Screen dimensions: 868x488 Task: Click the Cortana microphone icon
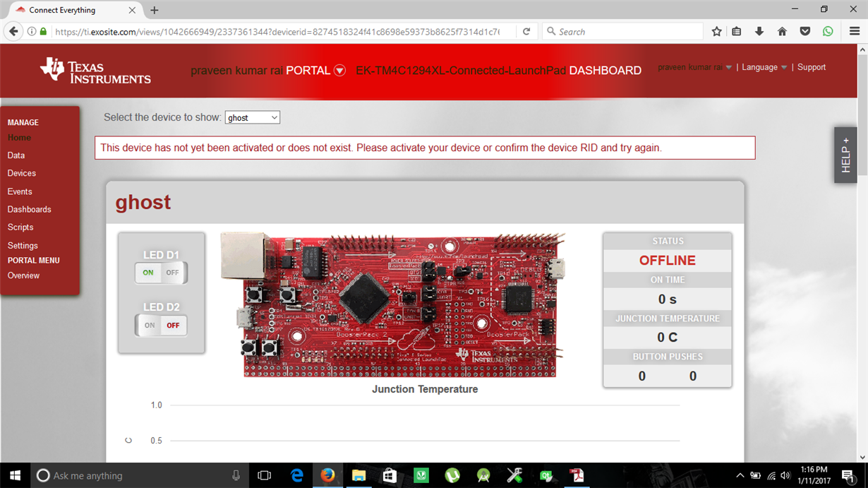click(236, 475)
